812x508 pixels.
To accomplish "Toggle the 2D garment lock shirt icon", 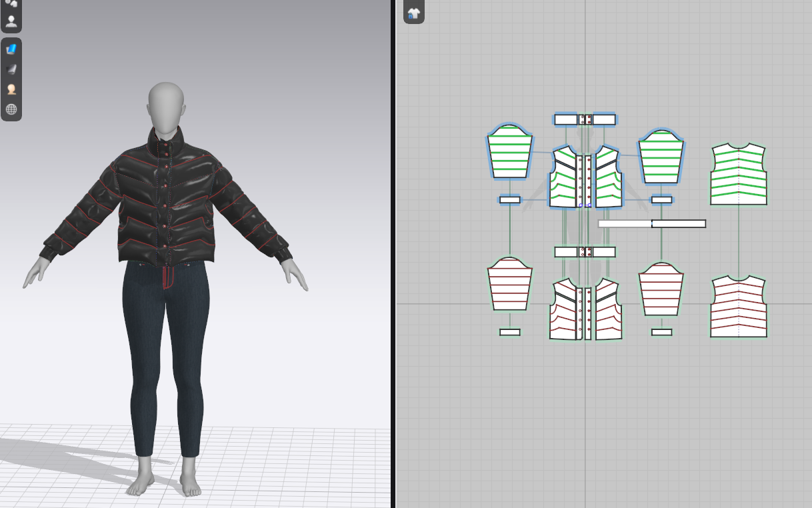I will tap(413, 13).
